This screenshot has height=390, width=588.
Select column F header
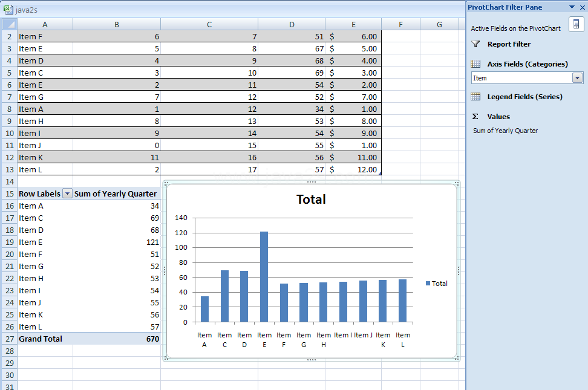[x=400, y=24]
